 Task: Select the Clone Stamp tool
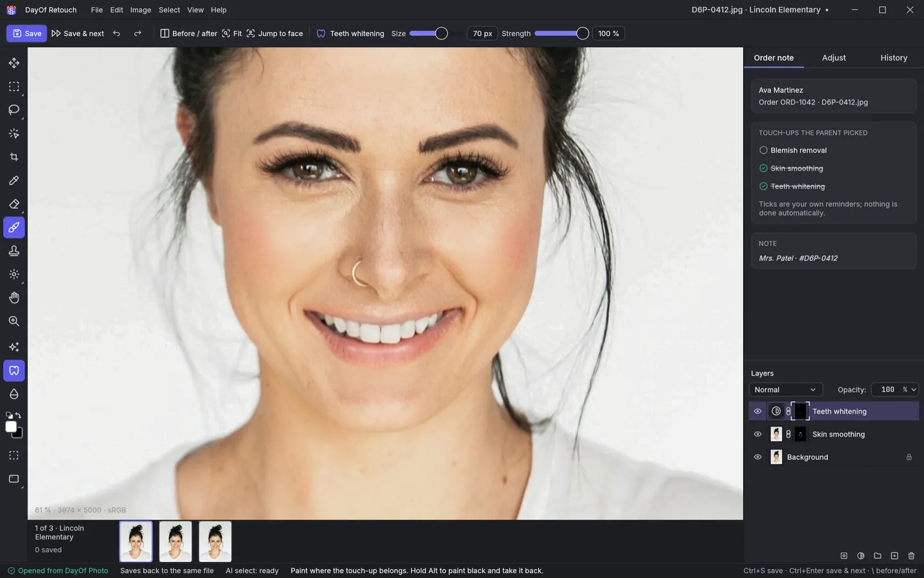click(x=14, y=251)
